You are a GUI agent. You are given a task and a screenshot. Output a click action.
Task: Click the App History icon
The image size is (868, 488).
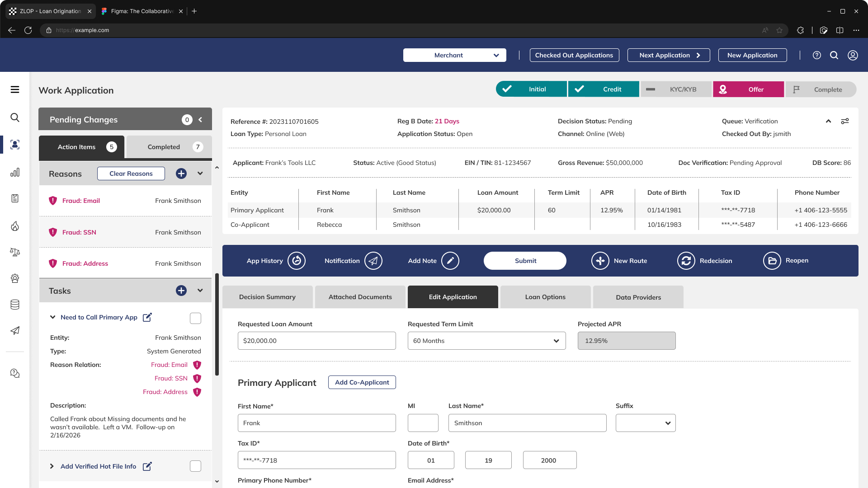click(x=297, y=261)
